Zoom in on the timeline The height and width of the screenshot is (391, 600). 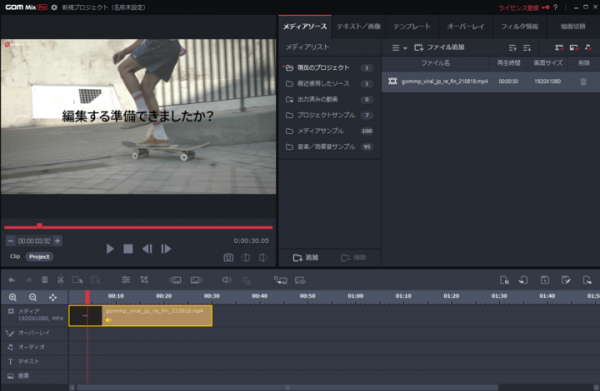click(x=13, y=297)
